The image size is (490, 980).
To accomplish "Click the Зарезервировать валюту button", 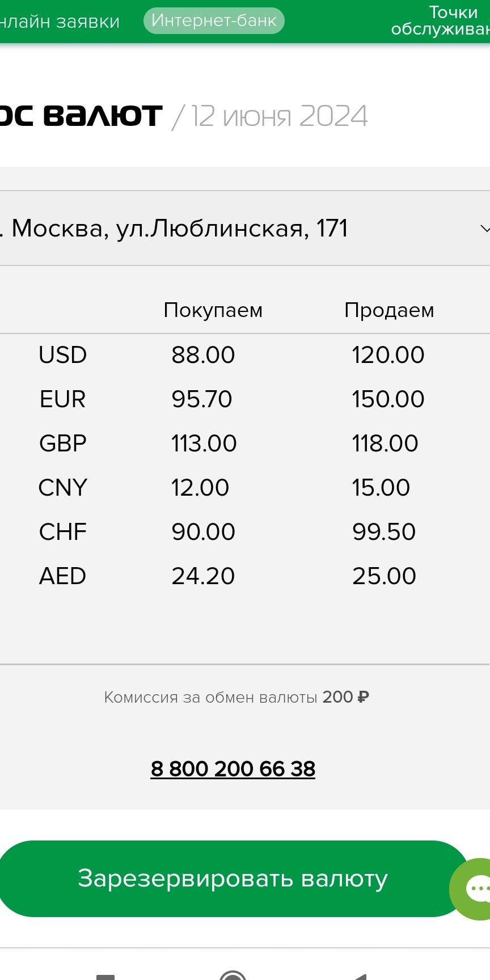I will pyautogui.click(x=233, y=878).
